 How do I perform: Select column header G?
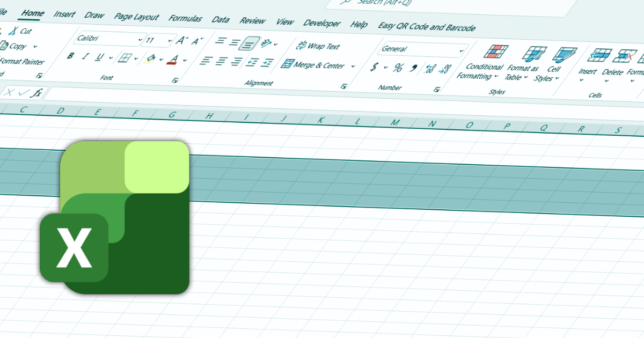[172, 114]
